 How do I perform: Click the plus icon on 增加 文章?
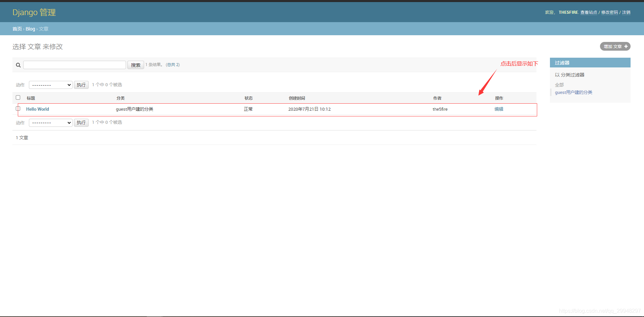pos(626,47)
